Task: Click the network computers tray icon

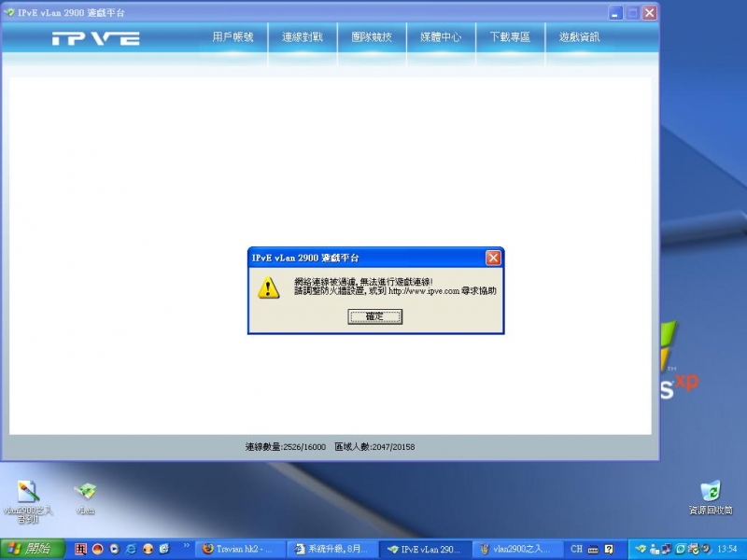Action: click(x=667, y=550)
